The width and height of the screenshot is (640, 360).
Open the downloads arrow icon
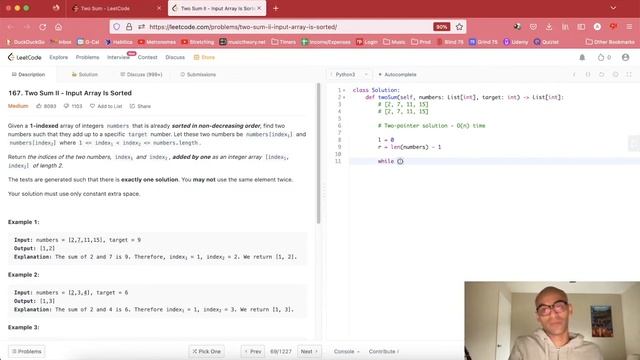(549, 27)
